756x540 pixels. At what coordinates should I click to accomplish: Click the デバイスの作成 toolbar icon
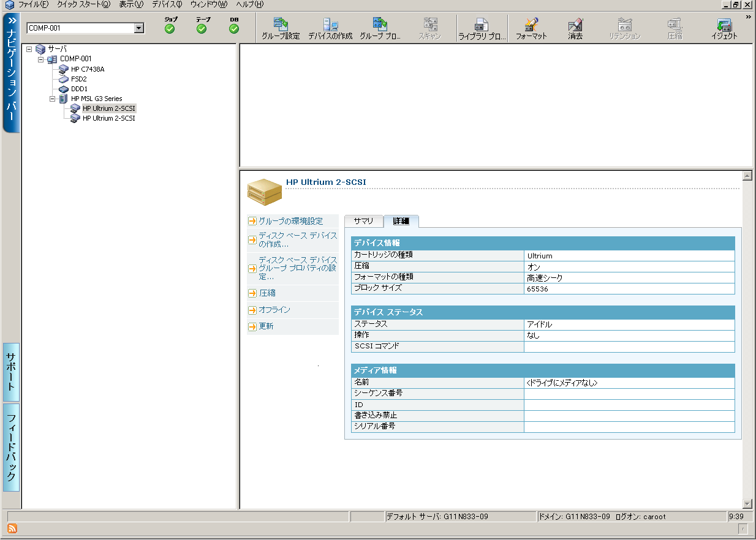[330, 29]
